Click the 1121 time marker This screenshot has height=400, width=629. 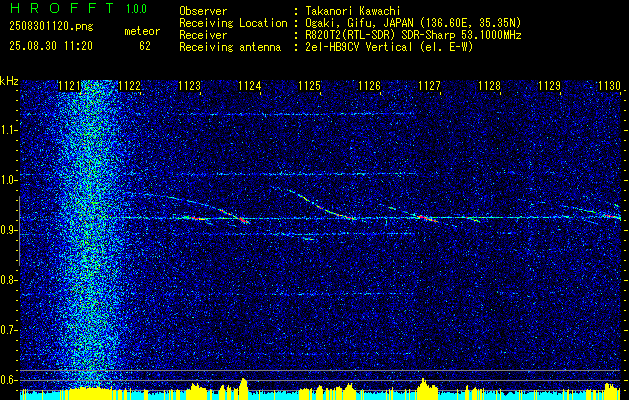coord(69,85)
